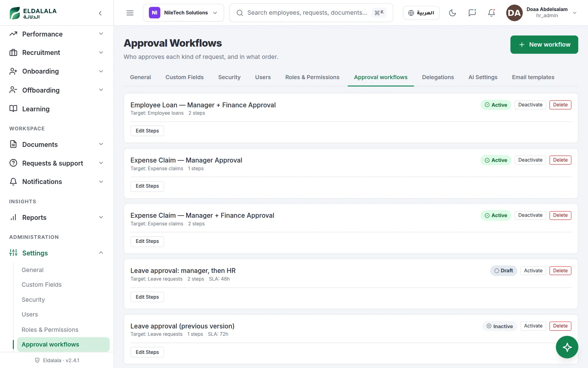Screen dimensions: 588x368
Task: Delete the Expense Claim — Manager Approval workflow
Action: pos(560,160)
